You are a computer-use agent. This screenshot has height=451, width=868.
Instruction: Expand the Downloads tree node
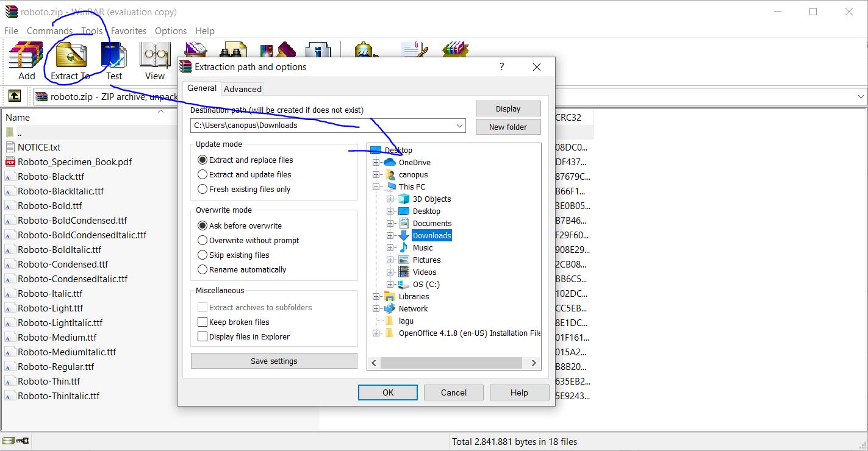pos(390,236)
